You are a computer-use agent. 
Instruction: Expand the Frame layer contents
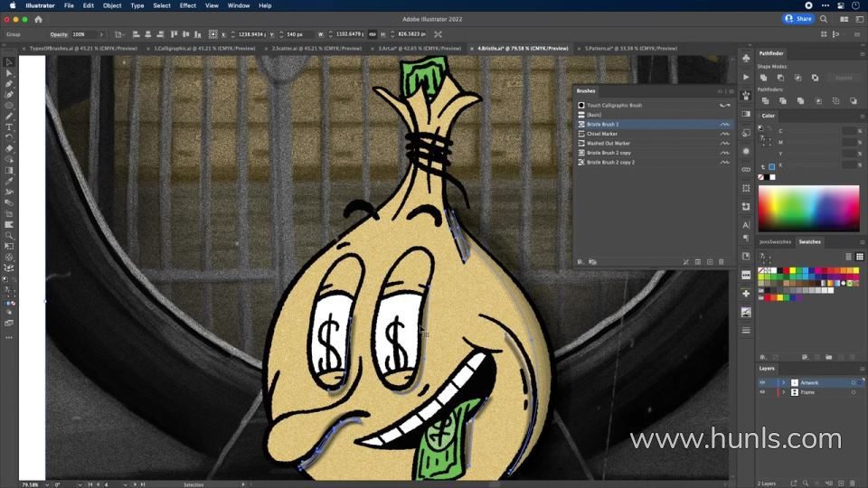[783, 392]
